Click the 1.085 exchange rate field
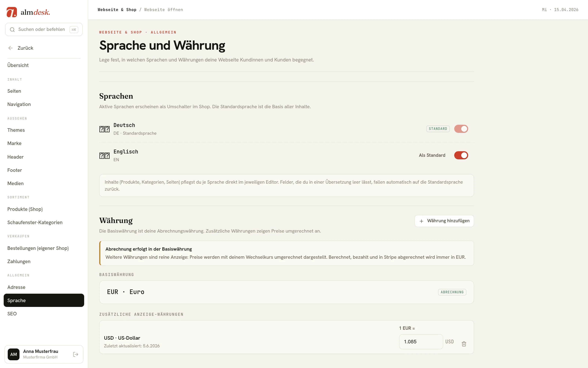The width and height of the screenshot is (588, 368). (x=421, y=342)
